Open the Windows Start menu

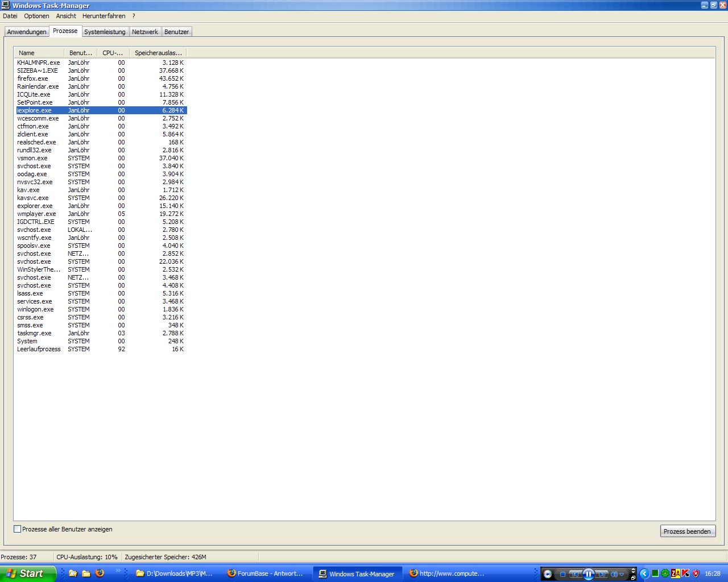click(28, 573)
